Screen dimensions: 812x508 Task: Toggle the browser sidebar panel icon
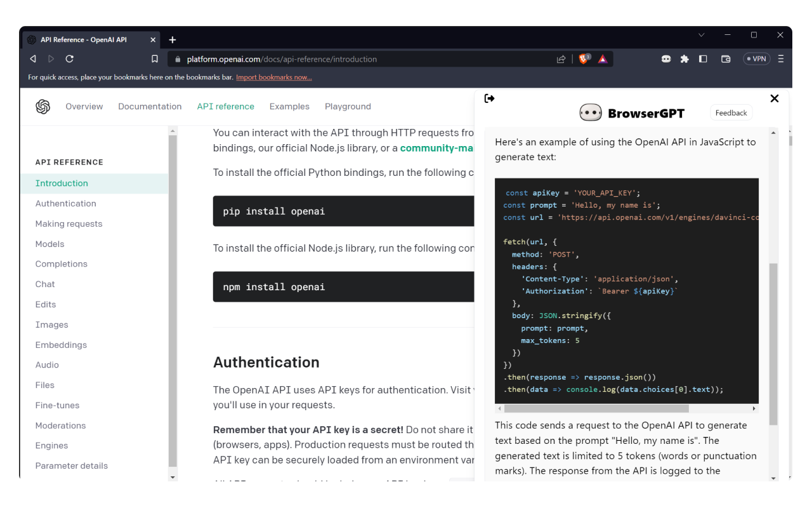[703, 59]
